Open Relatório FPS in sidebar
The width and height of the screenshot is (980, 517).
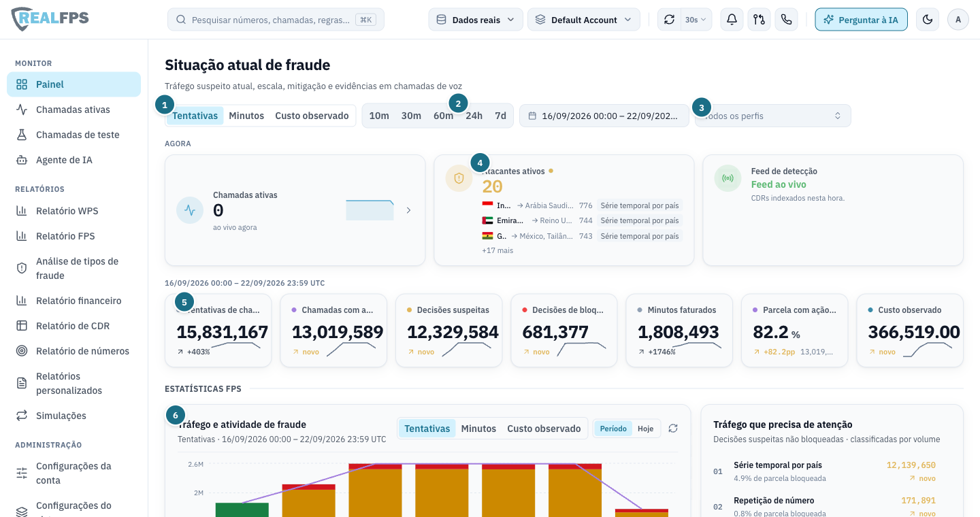coord(73,236)
